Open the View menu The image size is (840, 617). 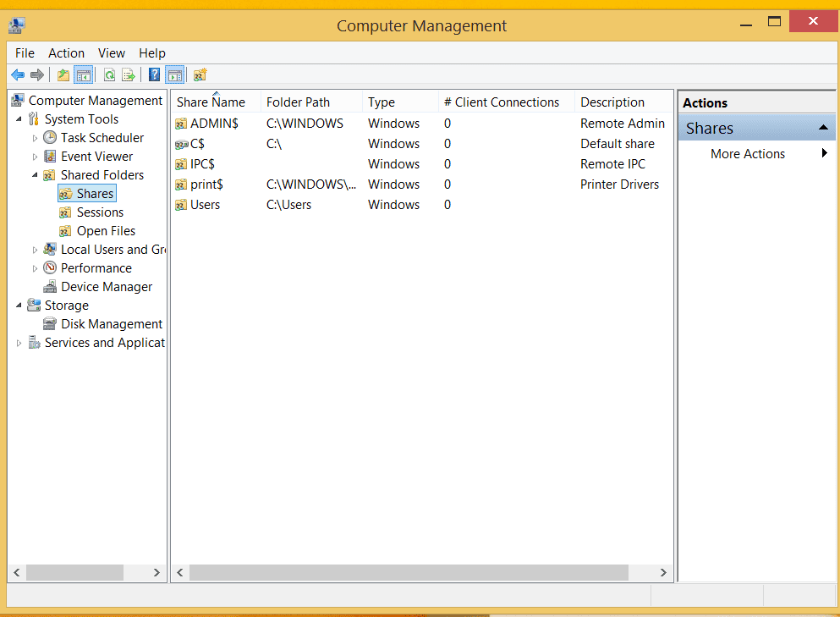112,53
